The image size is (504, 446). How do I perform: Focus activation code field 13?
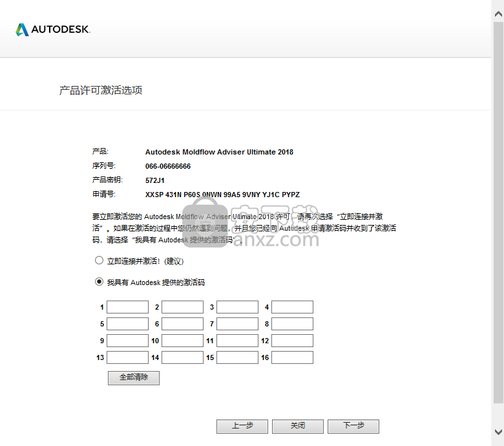point(127,357)
